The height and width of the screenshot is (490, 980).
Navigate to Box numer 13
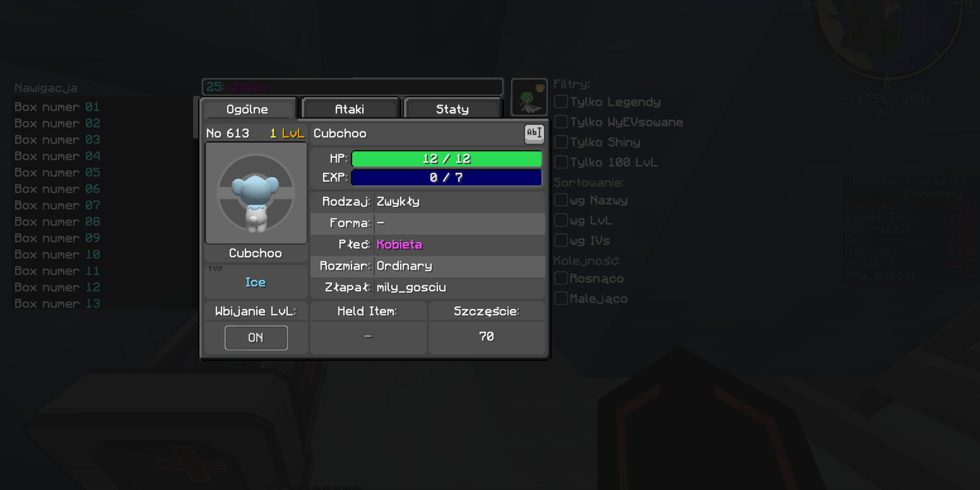coord(57,303)
